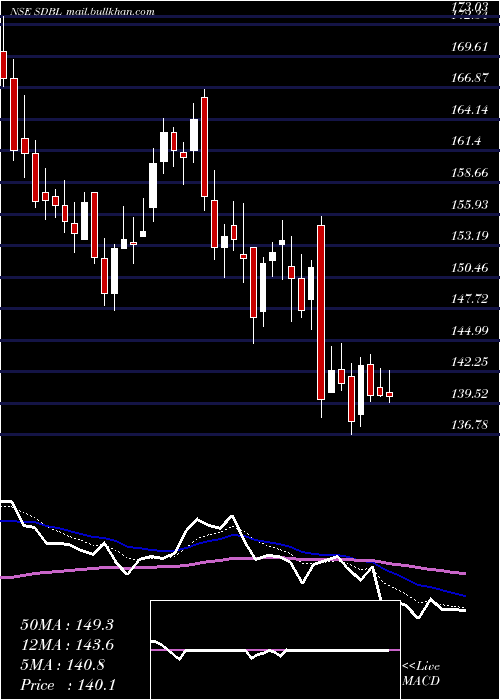Click the 164.14 price axis label
Viewport: 500px width, 700px height.
(x=469, y=110)
